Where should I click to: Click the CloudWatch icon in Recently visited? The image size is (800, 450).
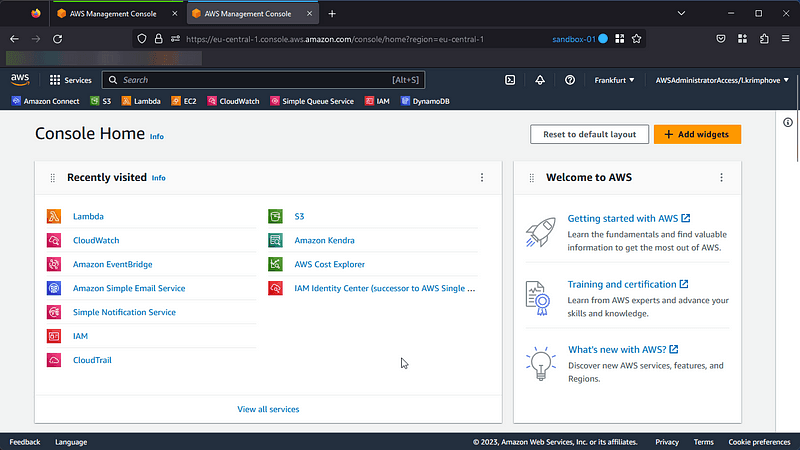(x=54, y=240)
